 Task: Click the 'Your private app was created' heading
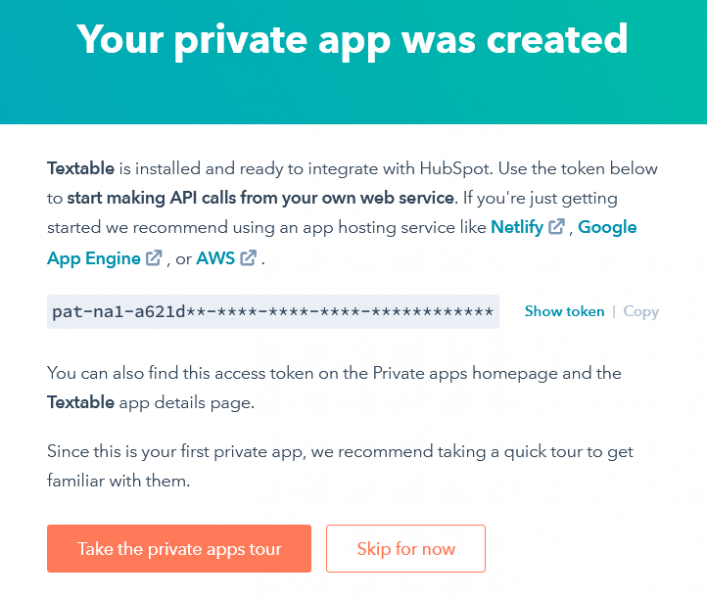click(352, 41)
